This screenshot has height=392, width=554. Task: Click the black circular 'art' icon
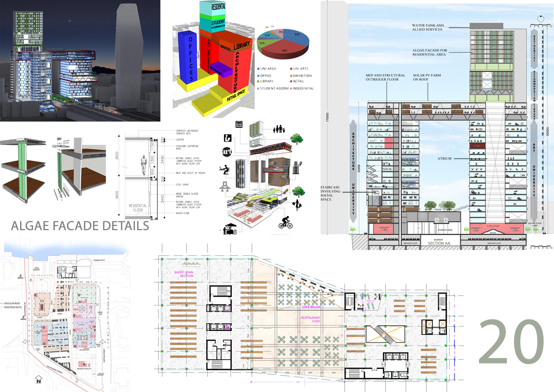tap(227, 152)
